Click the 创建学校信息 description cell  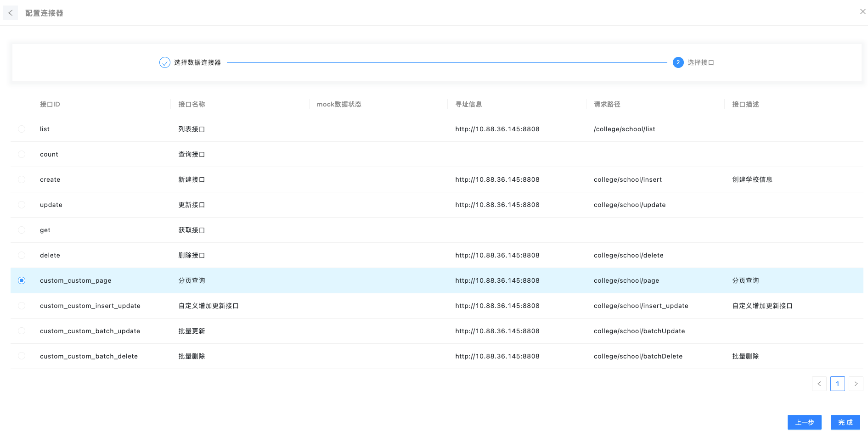click(752, 179)
